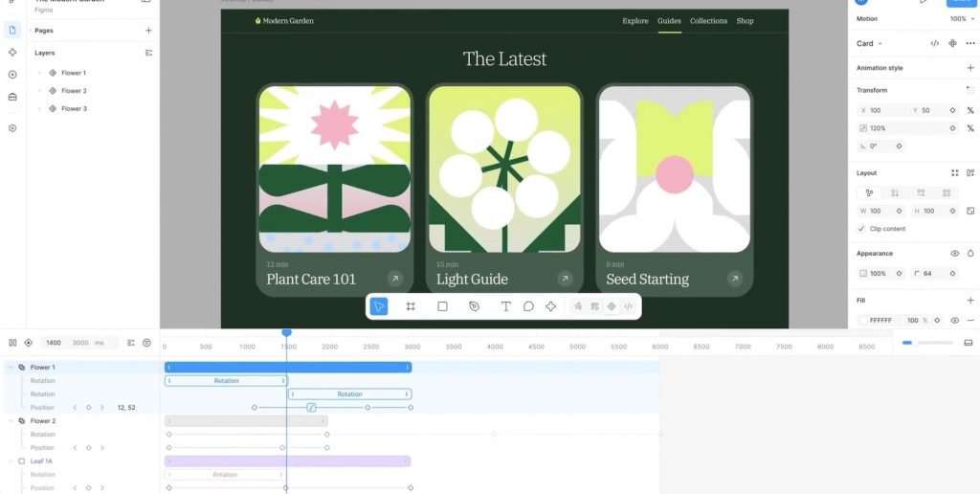
Task: Click the timeline playhead handle
Action: click(287, 332)
